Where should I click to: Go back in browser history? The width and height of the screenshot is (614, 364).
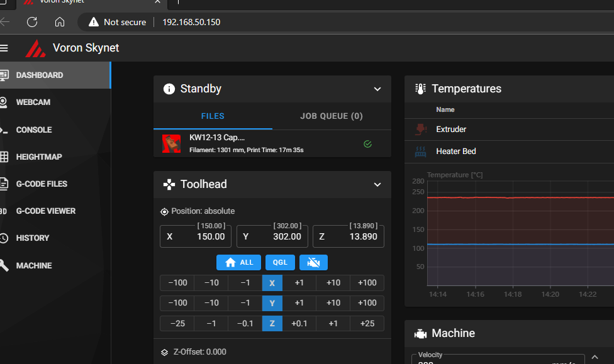coord(4,22)
